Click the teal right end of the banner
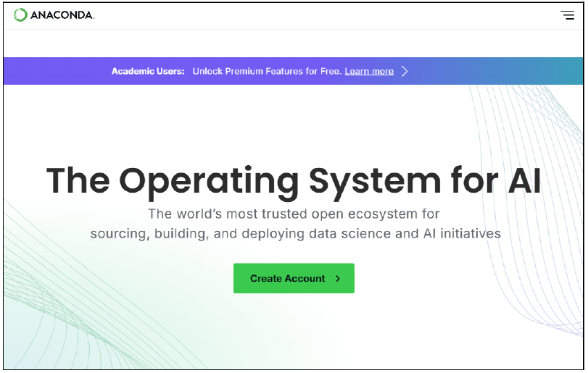The height and width of the screenshot is (373, 588). pyautogui.click(x=551, y=71)
